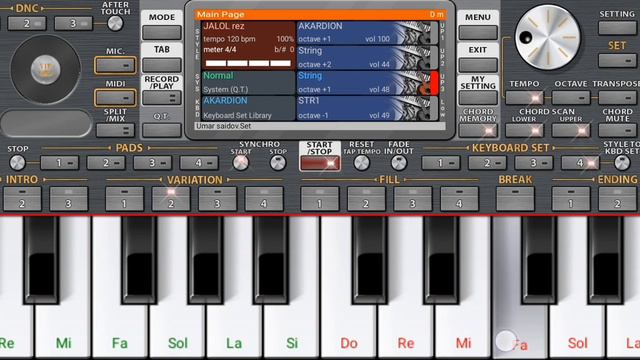Click the TRANSPOSE button

[x=618, y=98]
